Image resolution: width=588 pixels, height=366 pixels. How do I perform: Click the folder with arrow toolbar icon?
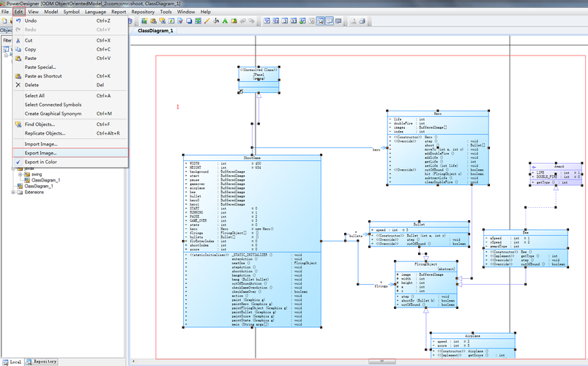coord(234,21)
